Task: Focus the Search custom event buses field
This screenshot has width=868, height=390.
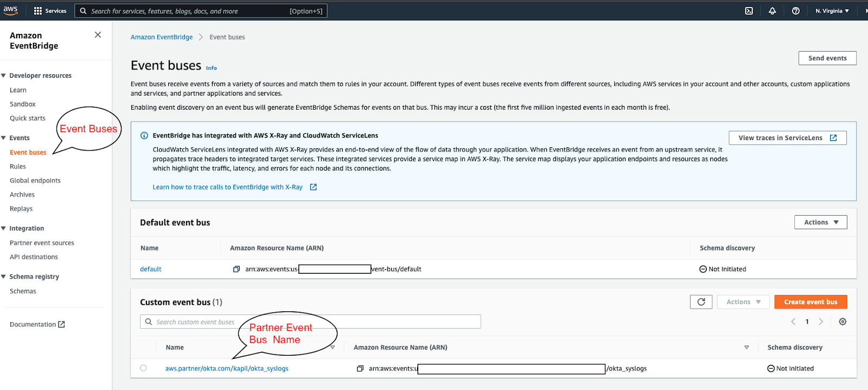Action: coord(310,322)
